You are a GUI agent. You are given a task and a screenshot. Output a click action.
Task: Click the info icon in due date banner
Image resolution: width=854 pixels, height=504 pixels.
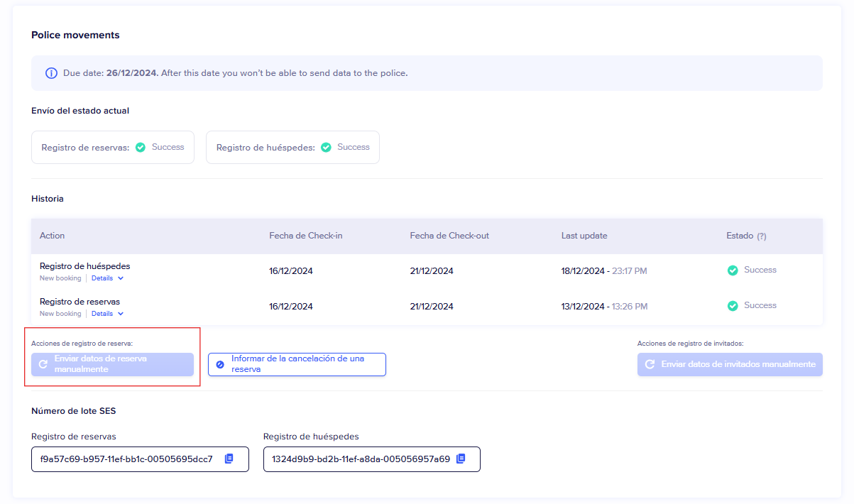51,73
